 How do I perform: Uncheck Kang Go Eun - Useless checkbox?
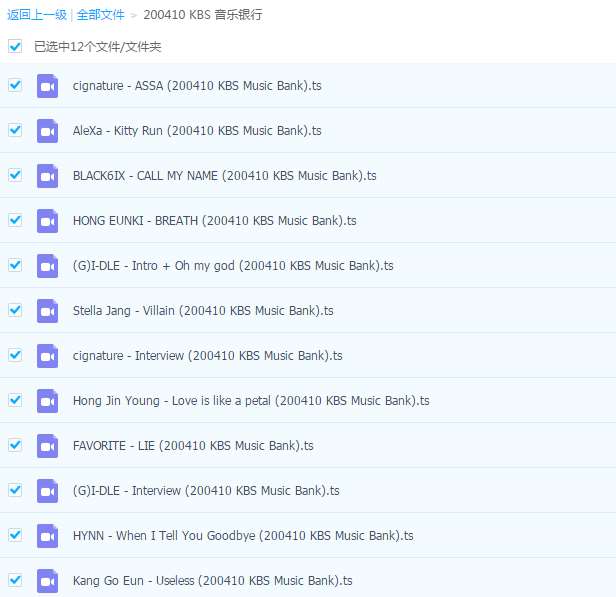15,580
